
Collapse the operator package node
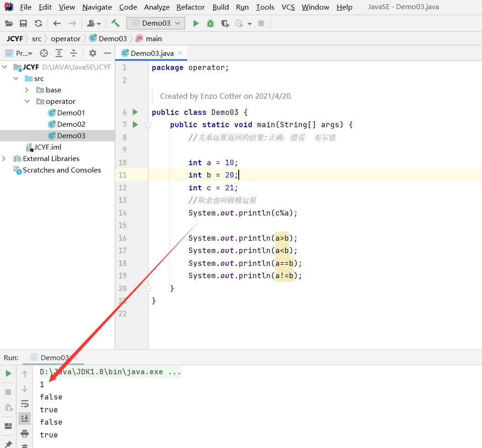point(27,101)
